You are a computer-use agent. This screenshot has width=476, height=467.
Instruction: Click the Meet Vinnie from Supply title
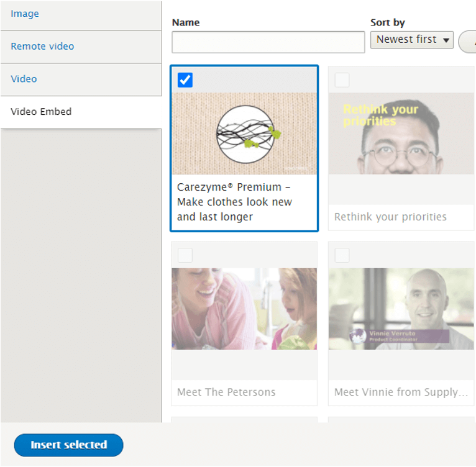(401, 392)
